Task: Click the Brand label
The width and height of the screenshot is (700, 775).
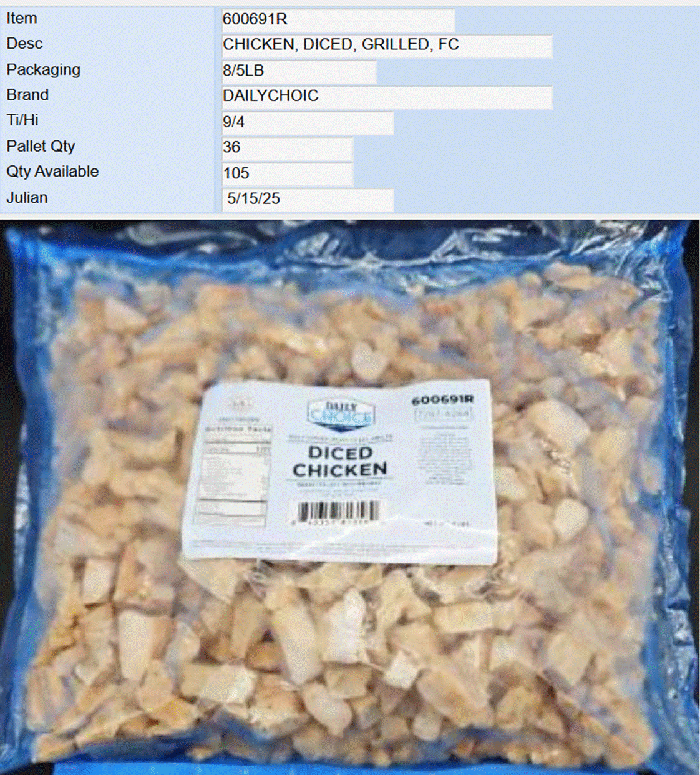Action: 27,95
